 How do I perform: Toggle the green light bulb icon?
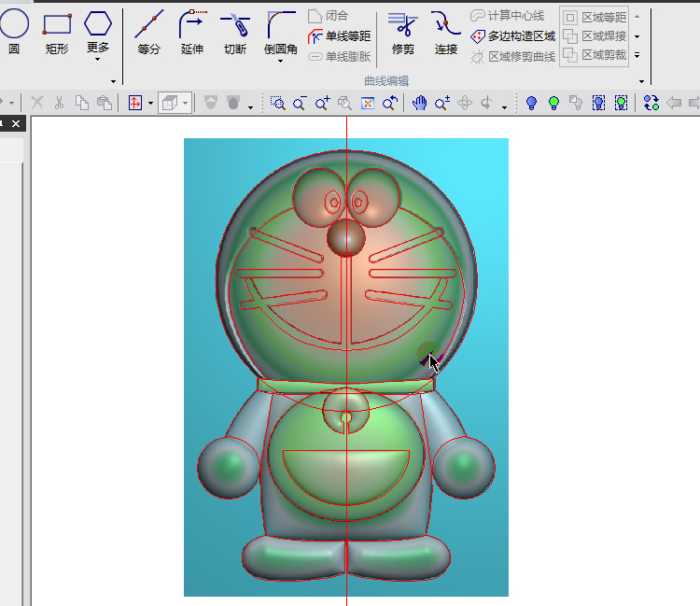[553, 103]
